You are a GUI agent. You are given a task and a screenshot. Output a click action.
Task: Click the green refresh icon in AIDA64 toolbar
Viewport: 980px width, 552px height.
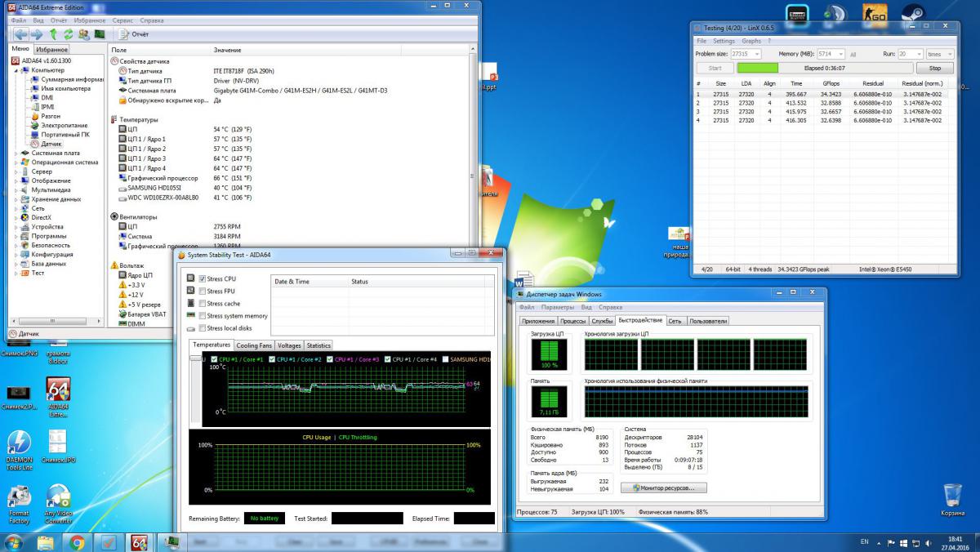[69, 34]
